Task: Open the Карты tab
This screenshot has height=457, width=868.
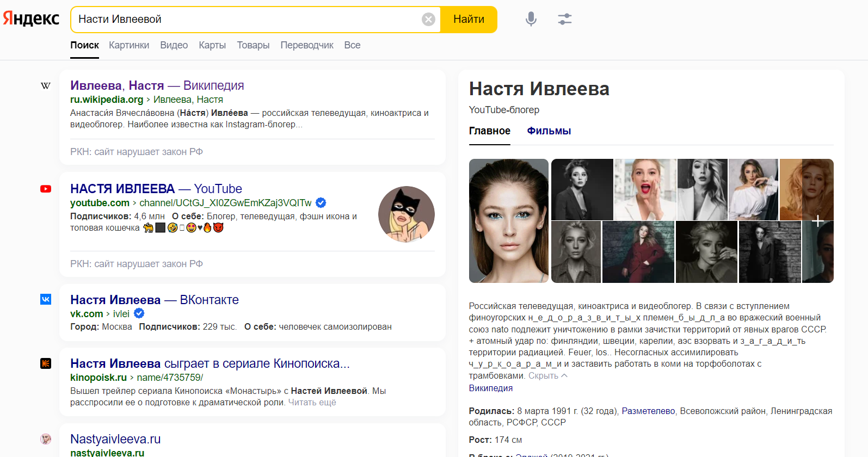Action: point(212,45)
